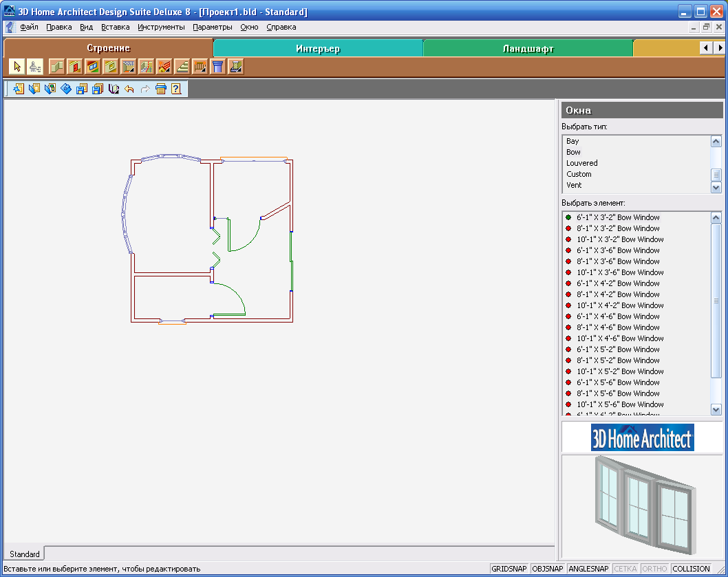Screen dimensions: 728x577
Task: Select the Roof tool icon
Action: tap(164, 67)
